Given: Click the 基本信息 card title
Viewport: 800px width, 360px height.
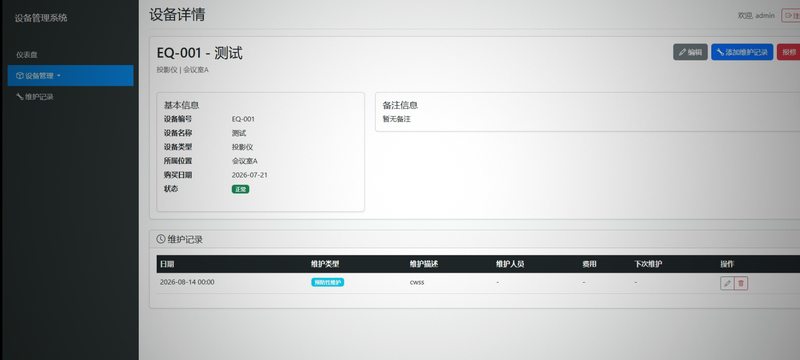Looking at the screenshot, I should (181, 105).
